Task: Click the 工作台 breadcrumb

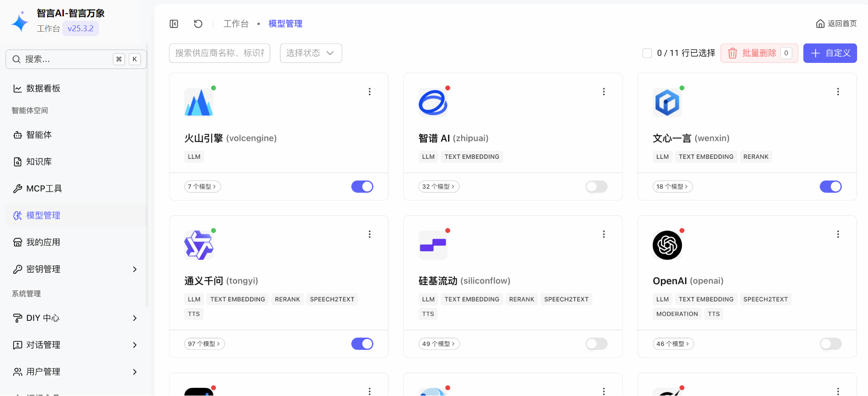Action: (x=236, y=24)
